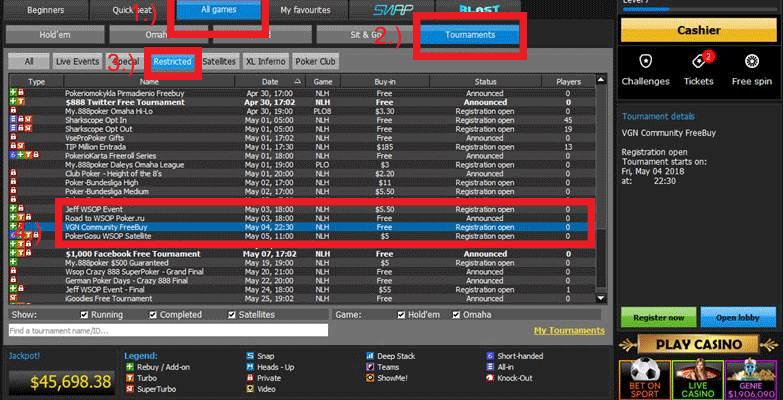Open the Cashier
The width and height of the screenshot is (783, 400).
click(x=699, y=30)
